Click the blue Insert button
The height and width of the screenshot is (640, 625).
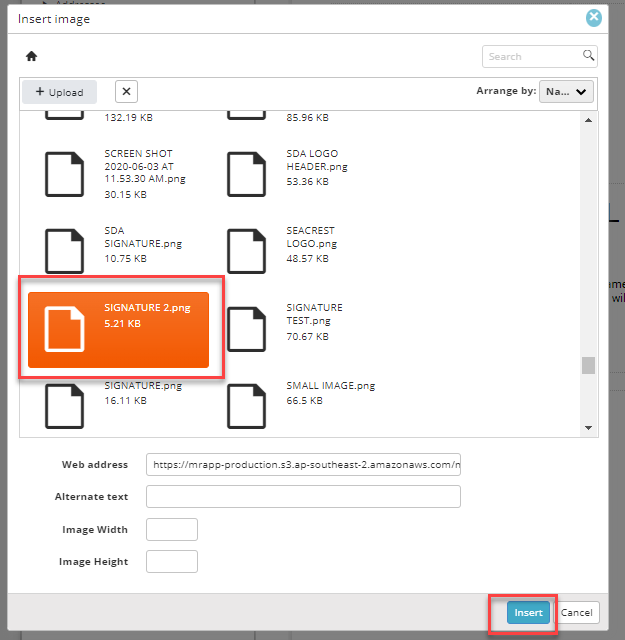(528, 612)
